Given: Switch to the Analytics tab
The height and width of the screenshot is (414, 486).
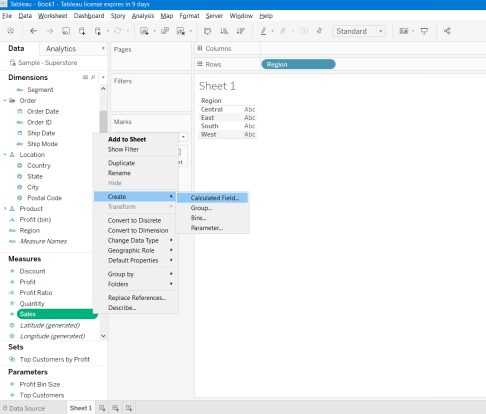Looking at the screenshot, I should pos(61,49).
